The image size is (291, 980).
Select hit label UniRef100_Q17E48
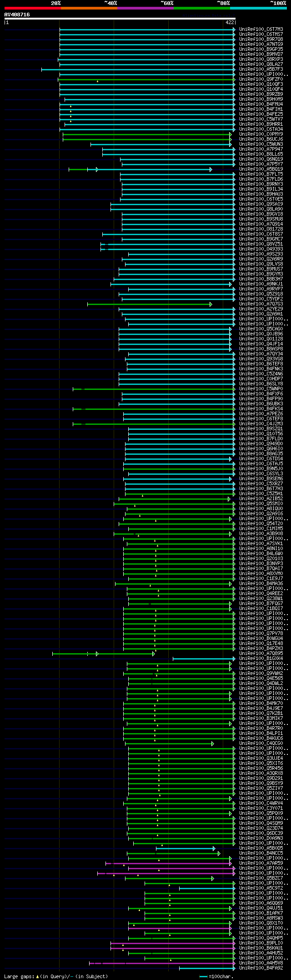coord(261,643)
